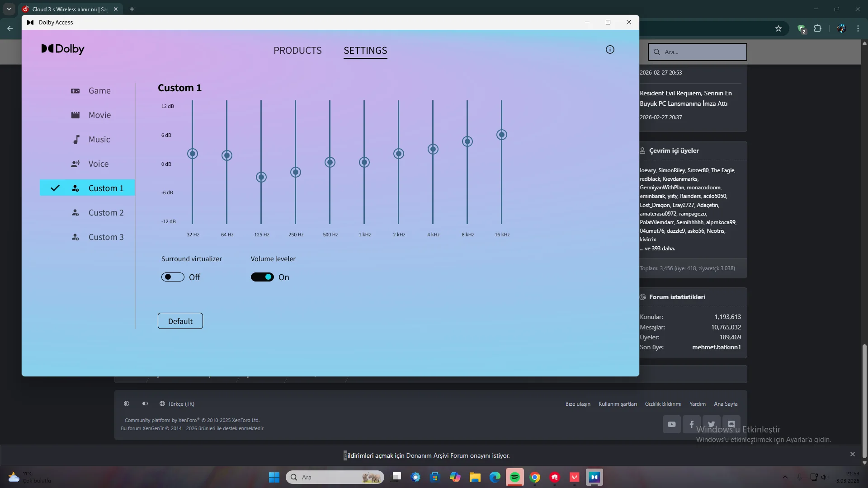Viewport: 868px width, 488px height.
Task: Select the Voice profile icon
Action: (x=75, y=164)
